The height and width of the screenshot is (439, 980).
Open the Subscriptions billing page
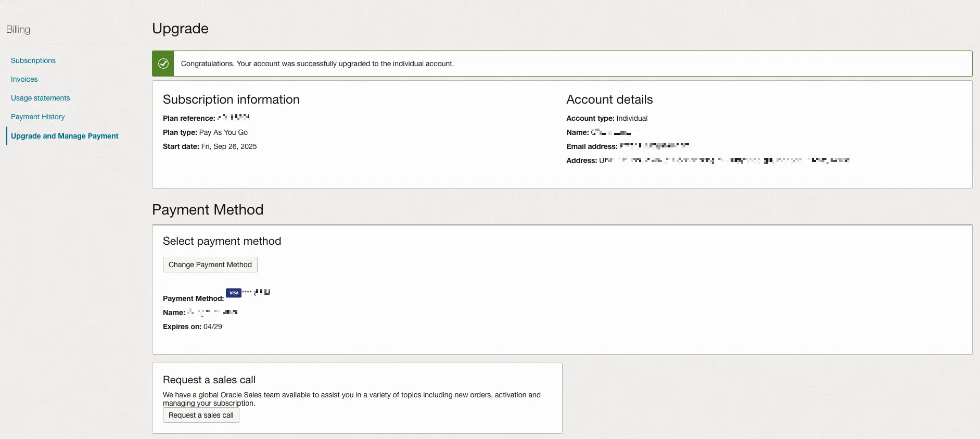click(33, 60)
